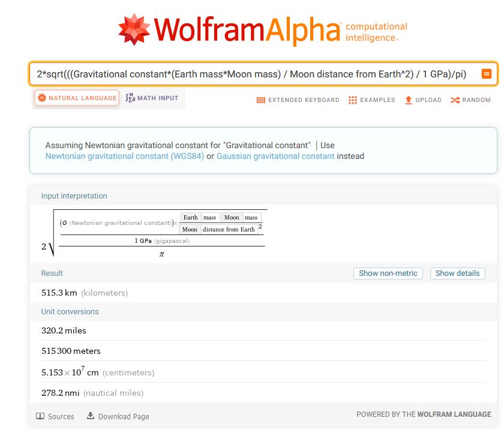The image size is (504, 430).
Task: Click the Extended Keyboard grid icon
Action: pyautogui.click(x=261, y=100)
